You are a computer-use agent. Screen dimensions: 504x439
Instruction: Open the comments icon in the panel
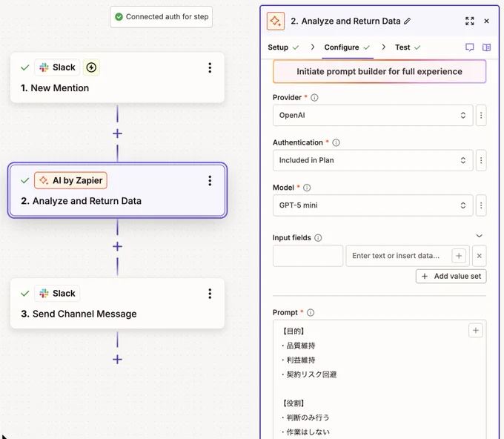point(470,47)
